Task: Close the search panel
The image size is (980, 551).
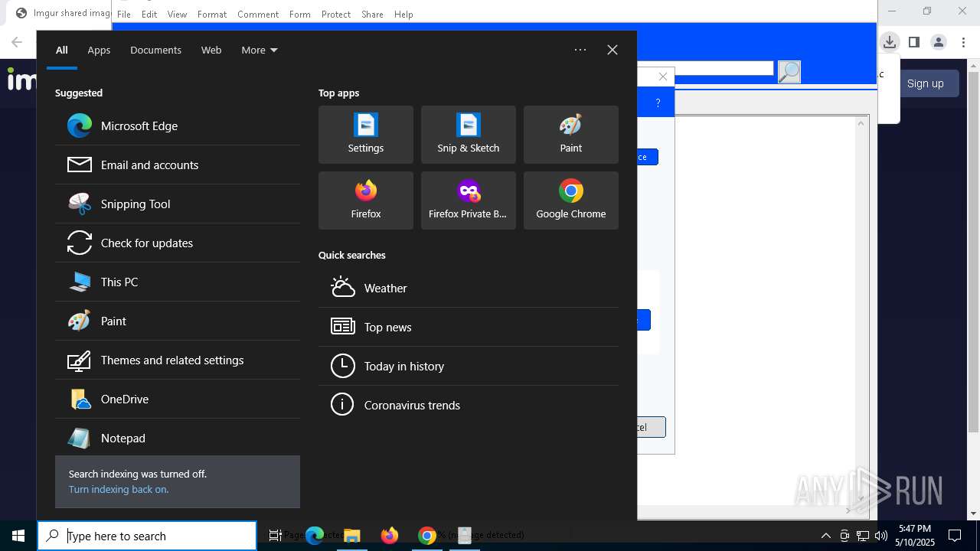Action: pos(612,50)
